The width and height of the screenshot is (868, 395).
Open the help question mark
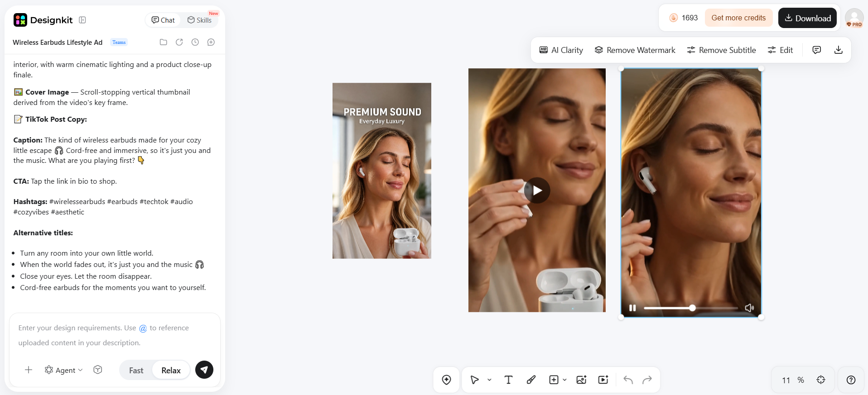(851, 380)
